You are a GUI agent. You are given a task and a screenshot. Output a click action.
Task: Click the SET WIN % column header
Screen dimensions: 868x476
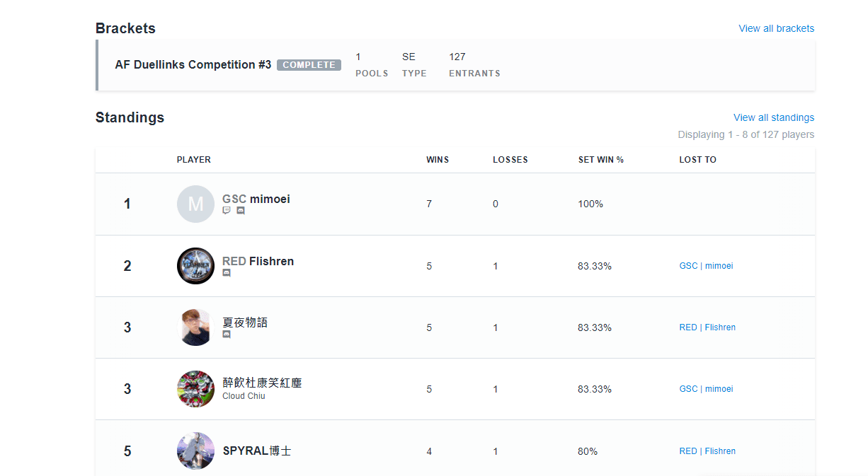coord(600,160)
